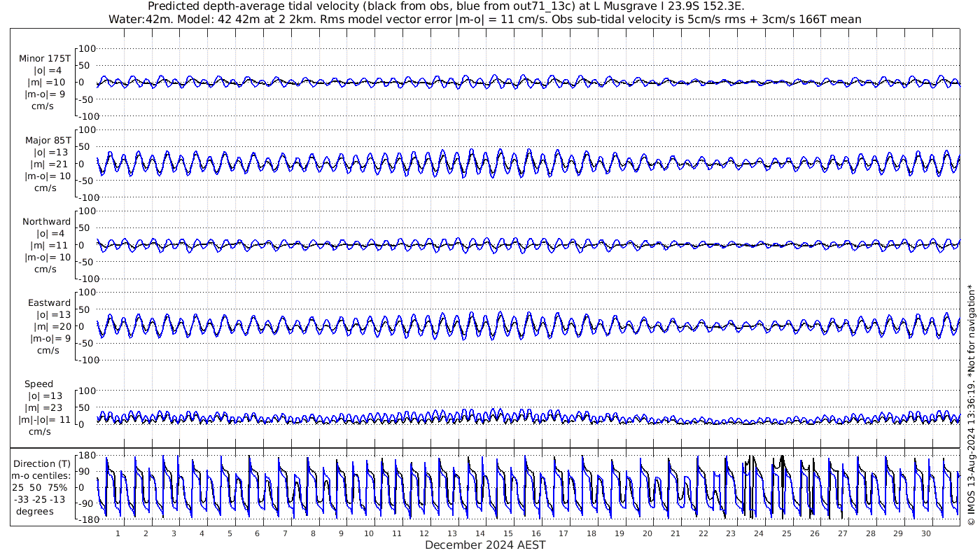Click the 'Speed' panel label
The height and width of the screenshot is (560, 980).
click(x=38, y=384)
